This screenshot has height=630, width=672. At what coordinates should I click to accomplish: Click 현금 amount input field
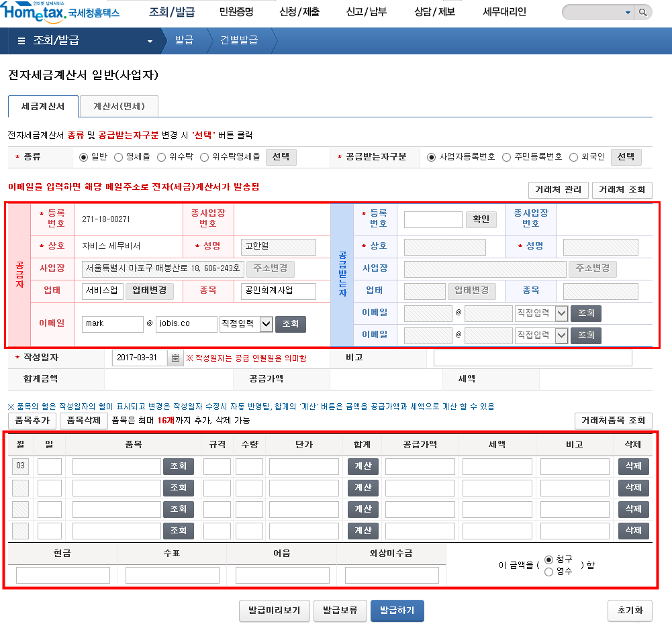point(63,576)
